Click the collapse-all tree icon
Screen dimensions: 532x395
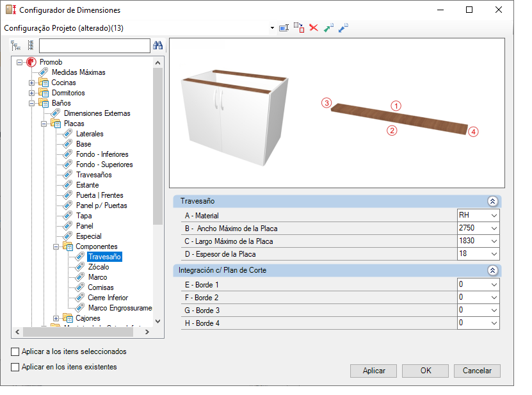pos(31,45)
